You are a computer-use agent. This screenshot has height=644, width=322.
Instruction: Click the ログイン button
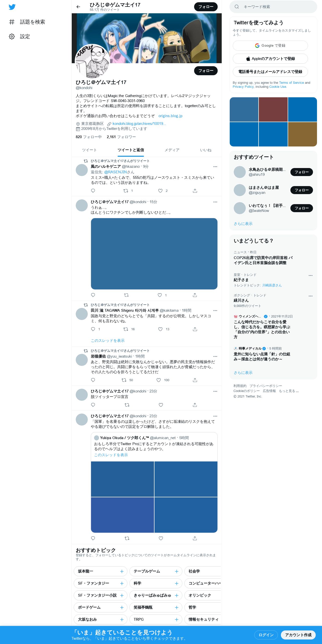[266, 635]
